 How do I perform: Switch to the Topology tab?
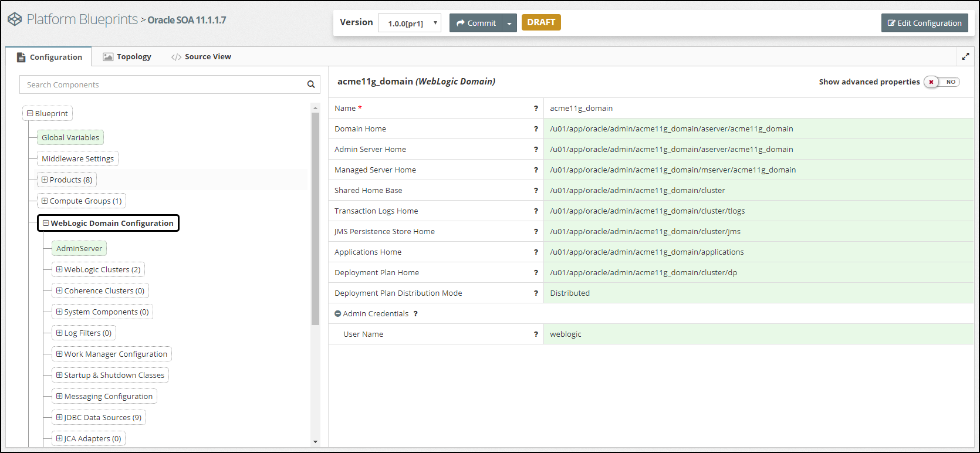127,57
